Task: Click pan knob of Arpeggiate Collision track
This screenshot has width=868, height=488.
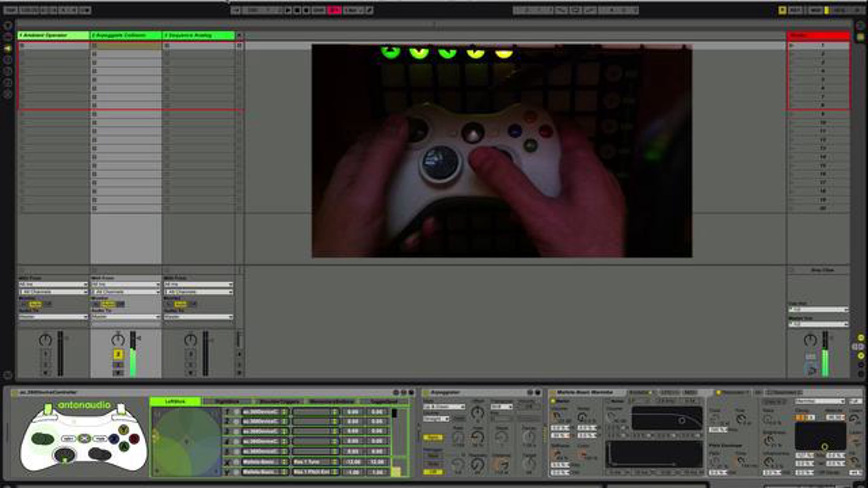Action: tap(118, 340)
